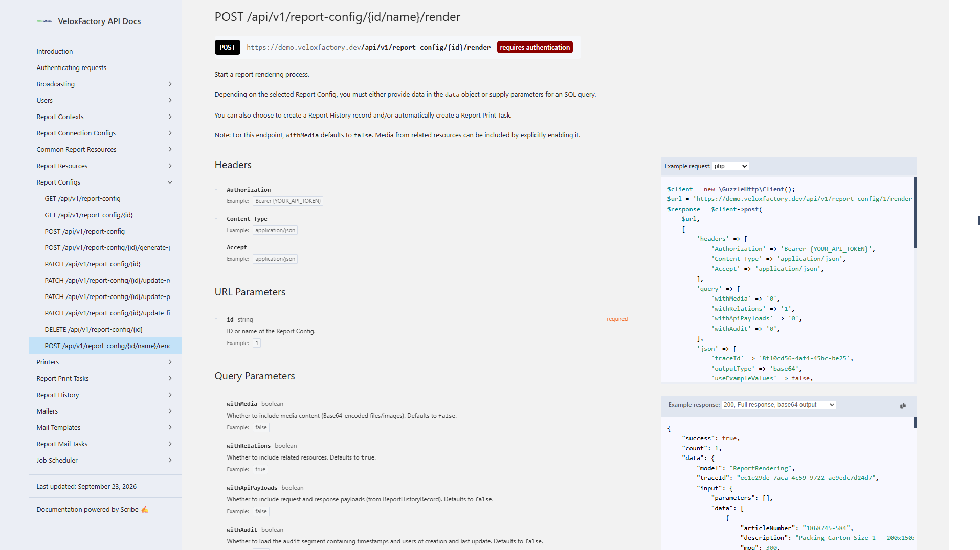Click the Documentation powered by Scribe link
The height and width of the screenshot is (550, 980).
tap(92, 509)
